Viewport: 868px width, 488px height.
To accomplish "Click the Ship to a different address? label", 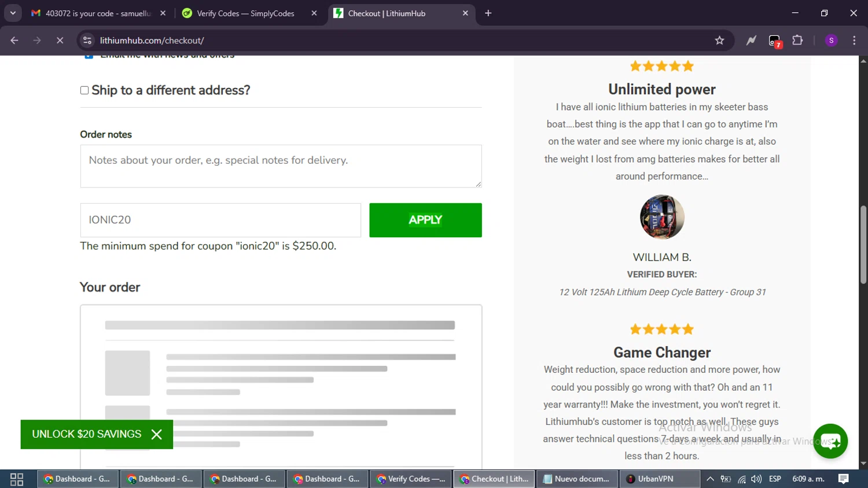I will 171,90.
